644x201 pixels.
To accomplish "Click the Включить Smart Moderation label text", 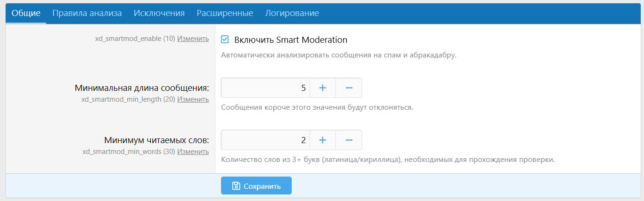I will [x=291, y=40].
